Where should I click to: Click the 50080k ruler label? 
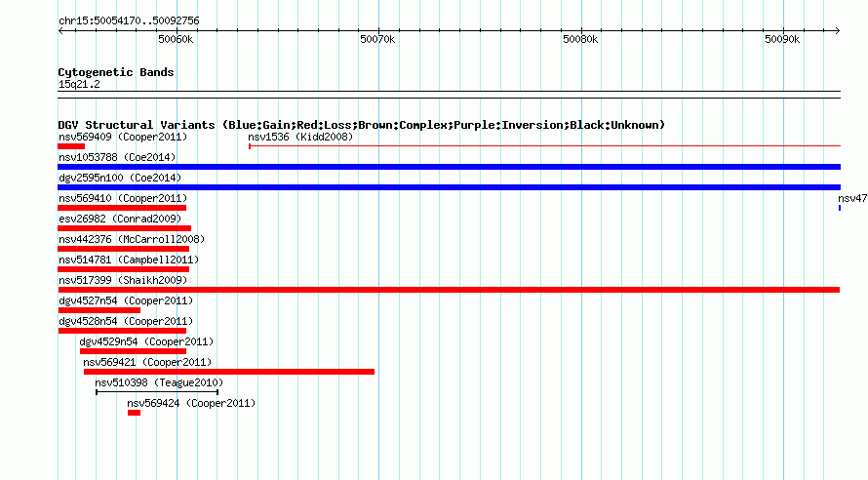tap(580, 39)
